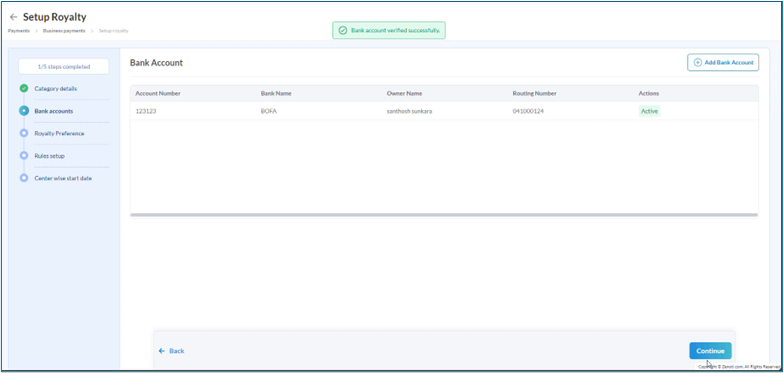Click the Bank Account section heading
The image size is (784, 373).
coord(156,63)
